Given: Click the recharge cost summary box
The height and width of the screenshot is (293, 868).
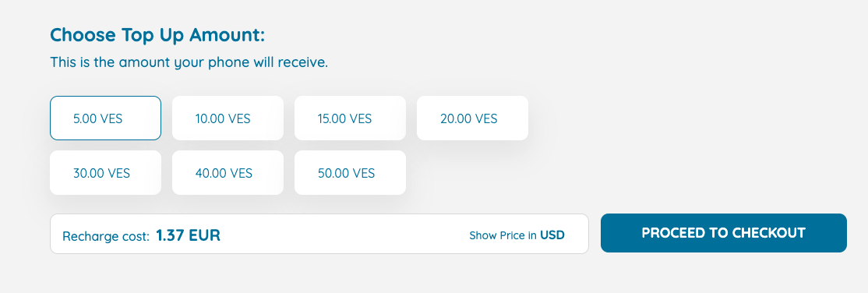Looking at the screenshot, I should click(319, 234).
